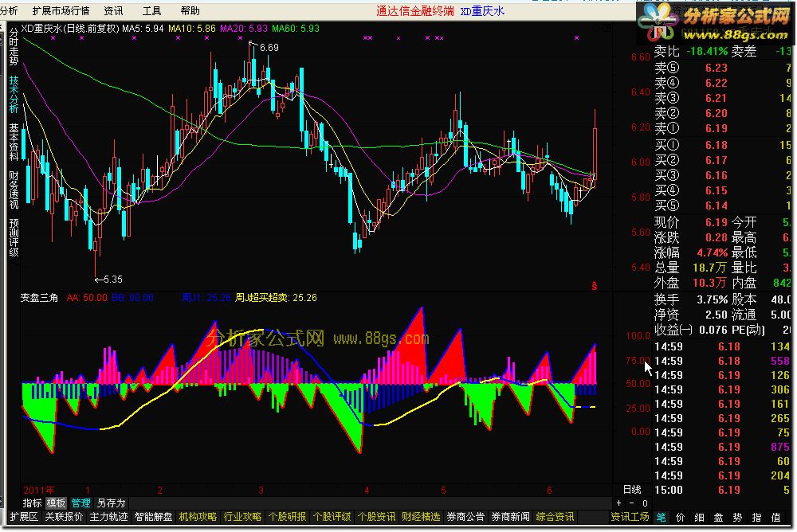Screen dimensions: 797x532
Task: Click the 变盘三角 indicator name
Action: (x=39, y=298)
